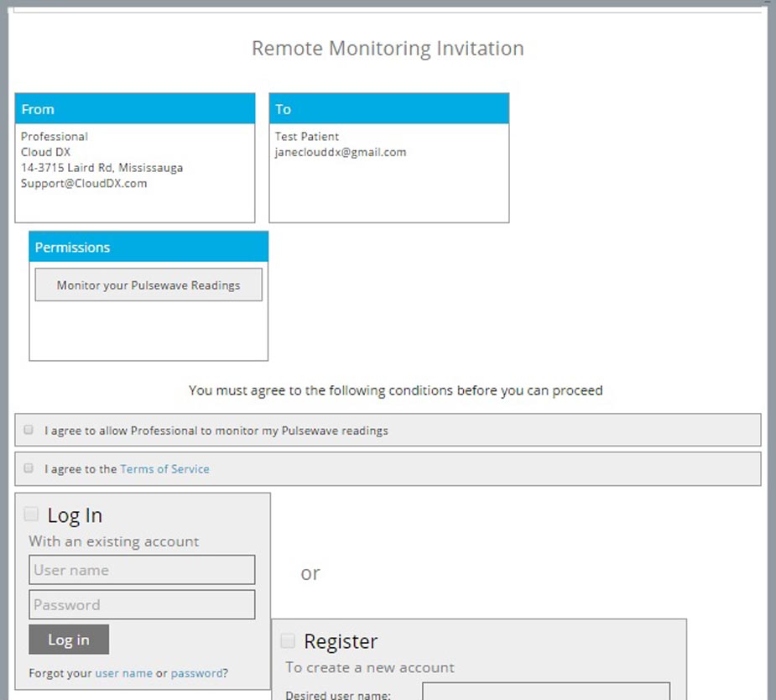The width and height of the screenshot is (776, 700).
Task: Open the forgot password link
Action: pyautogui.click(x=196, y=673)
